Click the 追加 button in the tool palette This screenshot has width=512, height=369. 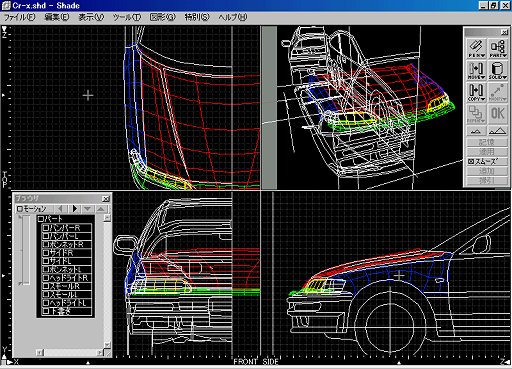[487, 171]
